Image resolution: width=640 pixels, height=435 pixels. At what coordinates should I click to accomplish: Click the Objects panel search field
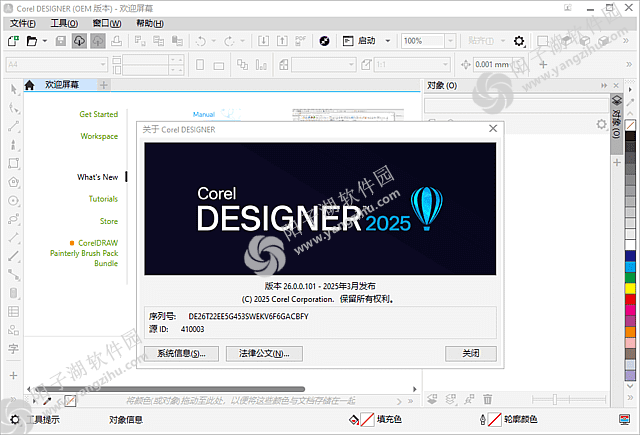516,106
